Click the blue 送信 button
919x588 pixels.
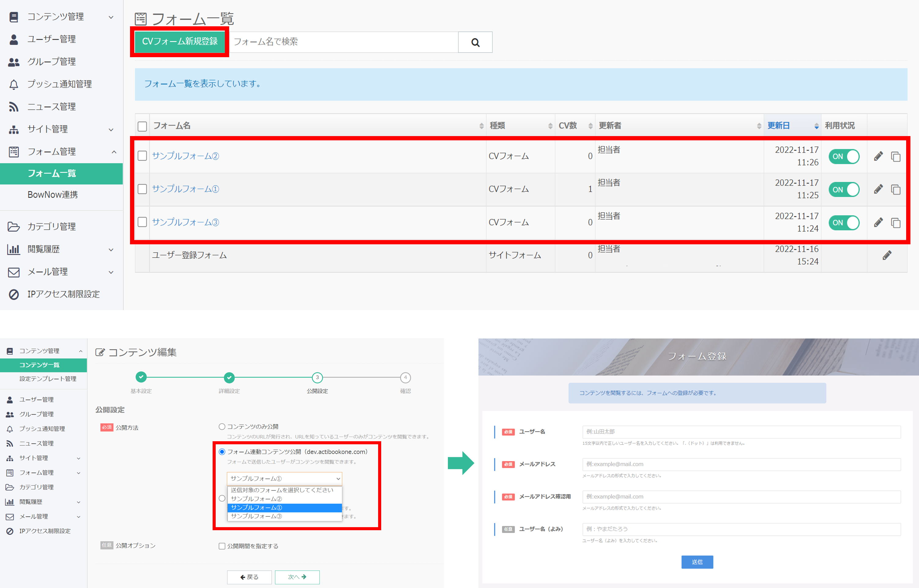(x=697, y=562)
